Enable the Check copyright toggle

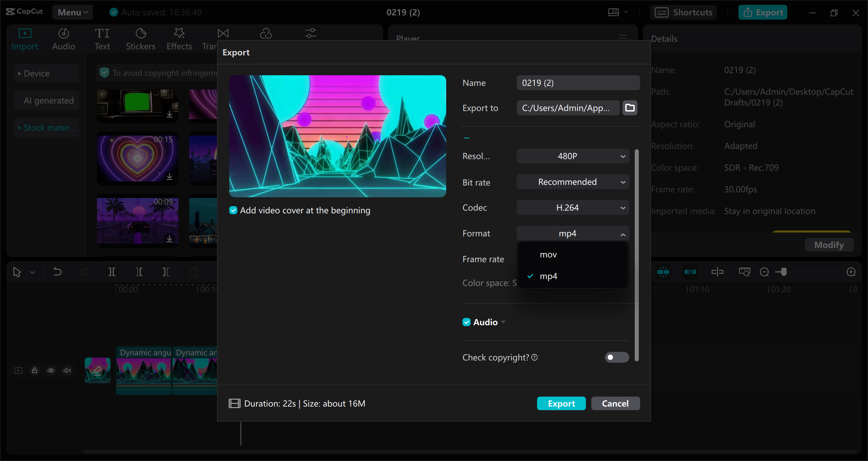(616, 357)
